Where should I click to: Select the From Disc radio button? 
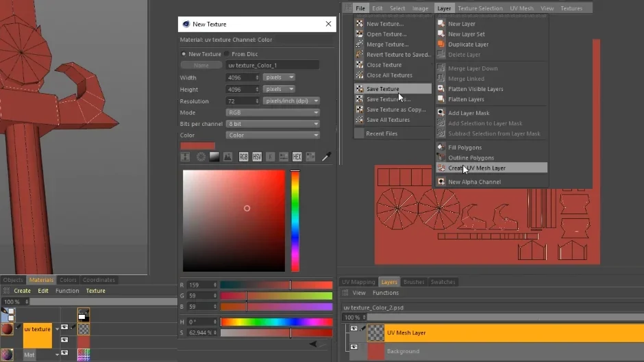(227, 54)
